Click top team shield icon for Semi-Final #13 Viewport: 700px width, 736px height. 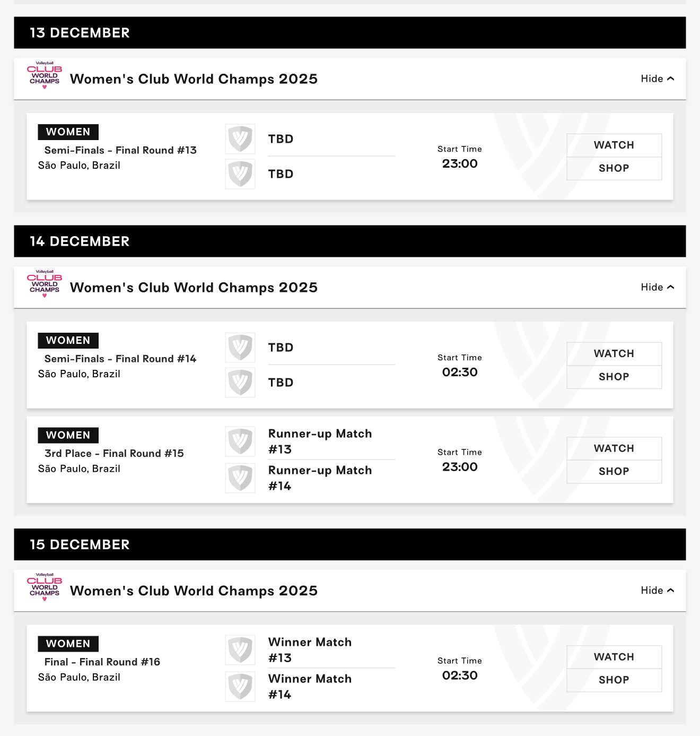pyautogui.click(x=240, y=139)
